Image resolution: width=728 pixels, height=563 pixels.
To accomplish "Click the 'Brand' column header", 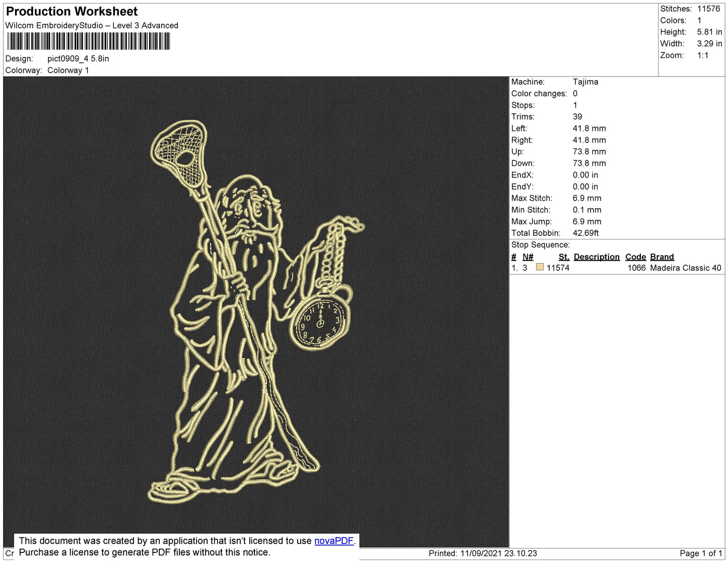I will click(x=662, y=257).
